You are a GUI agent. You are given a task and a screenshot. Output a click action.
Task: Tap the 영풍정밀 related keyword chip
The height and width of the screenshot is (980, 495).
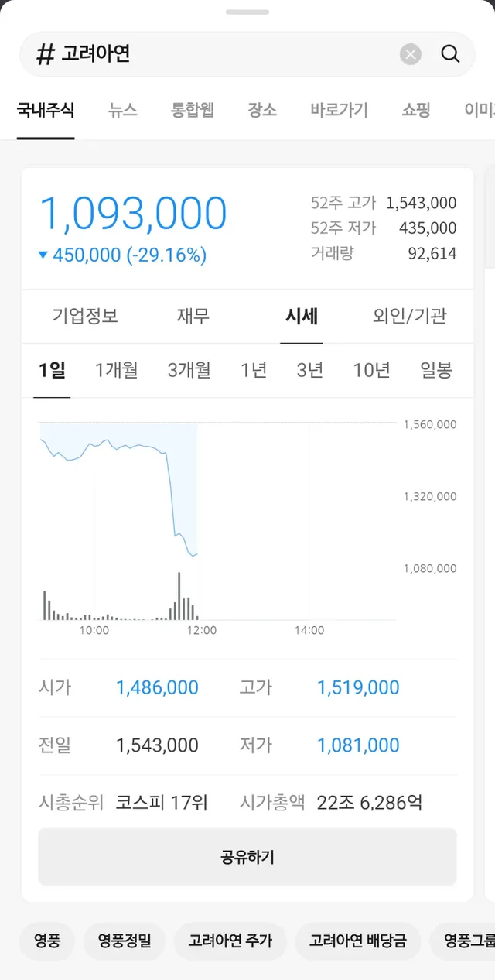click(x=125, y=941)
